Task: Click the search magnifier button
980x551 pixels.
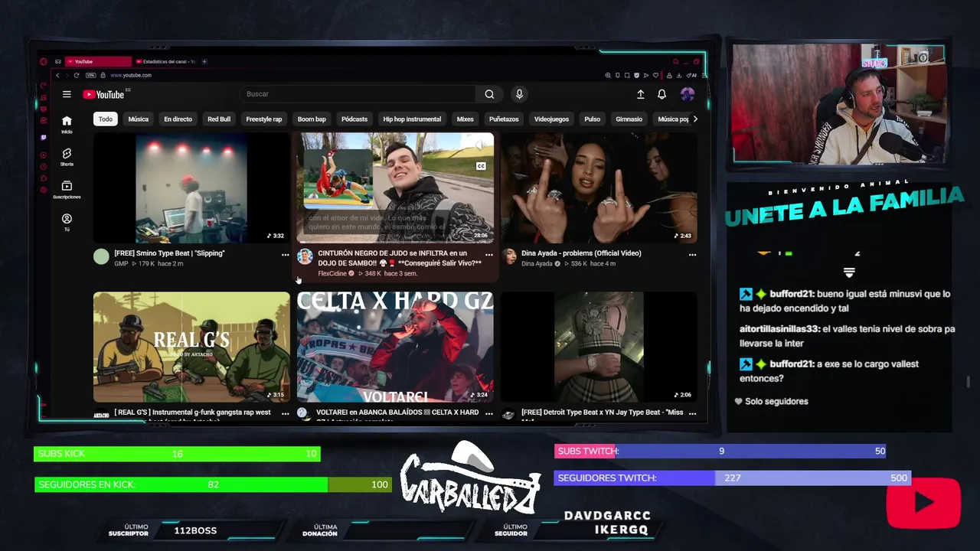Action: point(489,94)
